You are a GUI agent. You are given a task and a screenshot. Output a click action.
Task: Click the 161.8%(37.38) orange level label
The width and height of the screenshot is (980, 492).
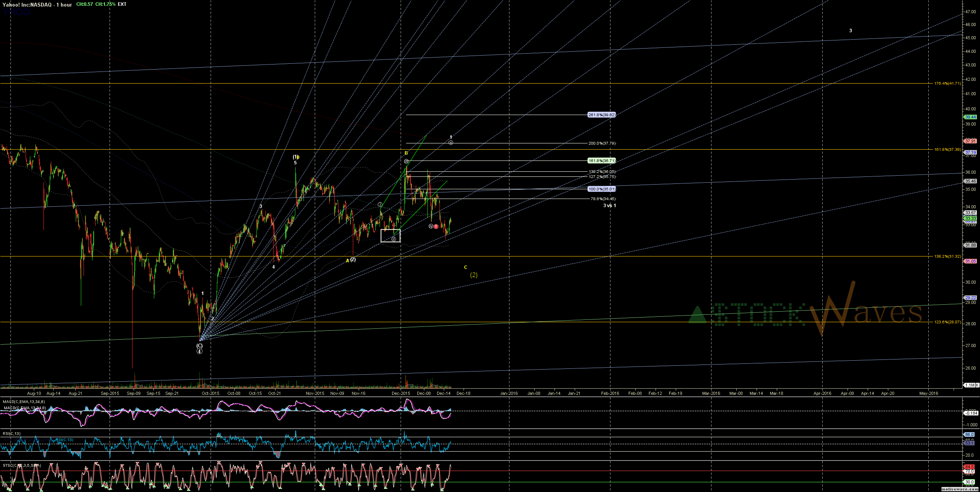pos(947,150)
